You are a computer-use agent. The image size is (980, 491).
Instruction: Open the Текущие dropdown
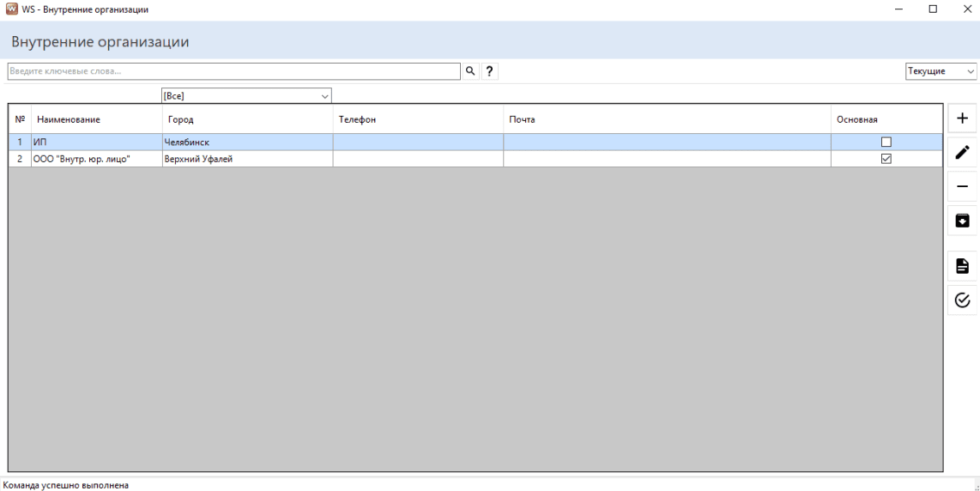pos(941,71)
